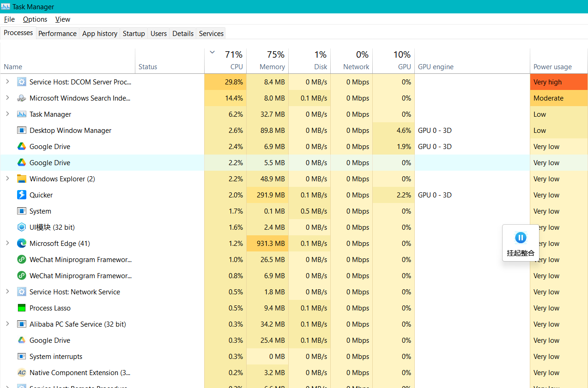Sort by the Memory column header
Screen dimensions: 588x388
coord(267,61)
